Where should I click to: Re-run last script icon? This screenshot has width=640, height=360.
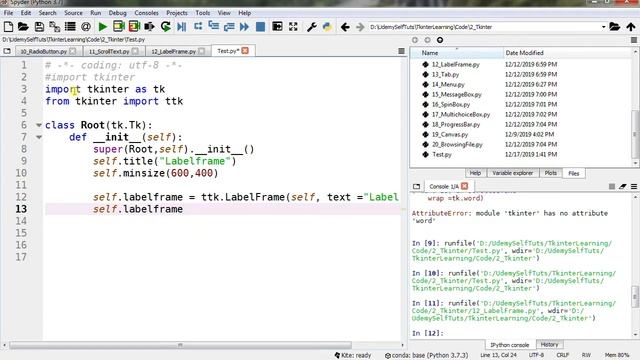165,27
